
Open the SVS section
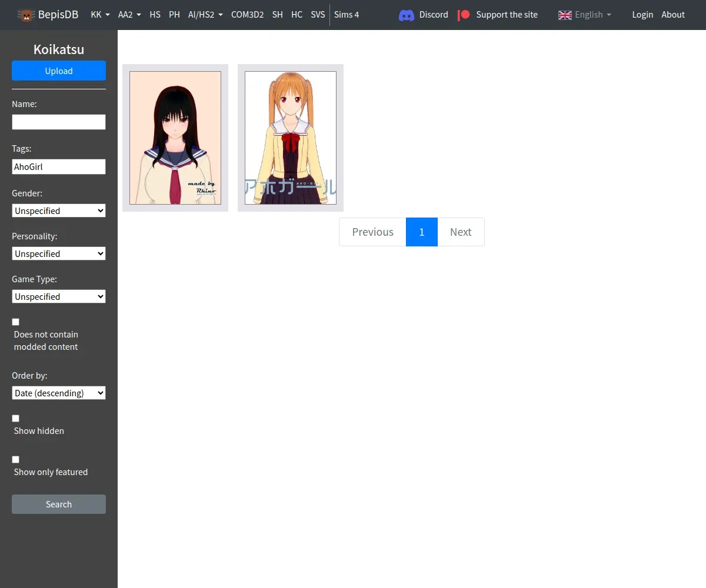tap(318, 15)
